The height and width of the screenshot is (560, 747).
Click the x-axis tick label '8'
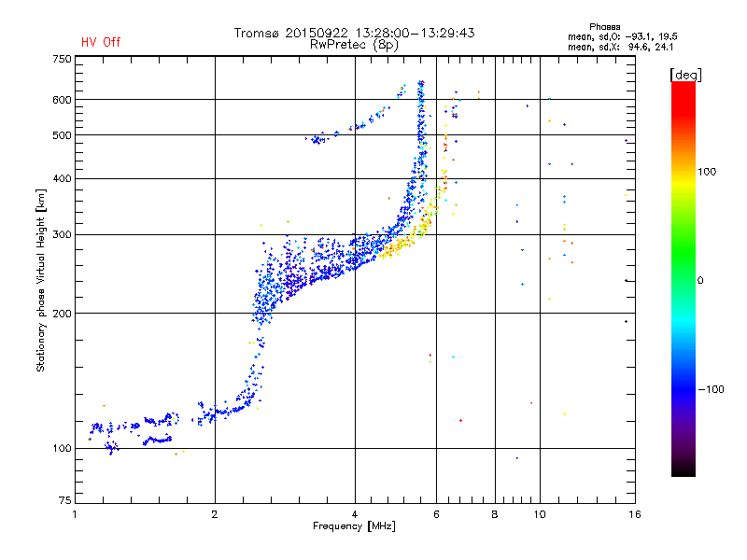pos(495,514)
